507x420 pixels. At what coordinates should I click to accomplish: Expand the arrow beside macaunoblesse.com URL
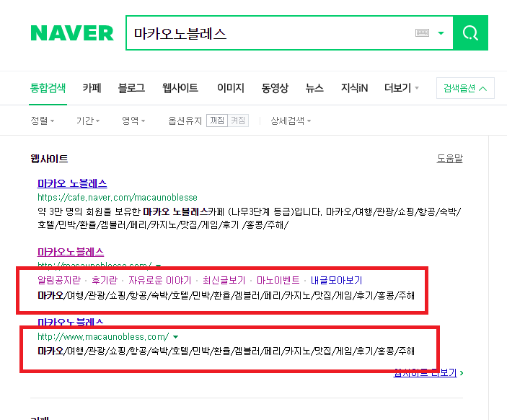click(158, 266)
